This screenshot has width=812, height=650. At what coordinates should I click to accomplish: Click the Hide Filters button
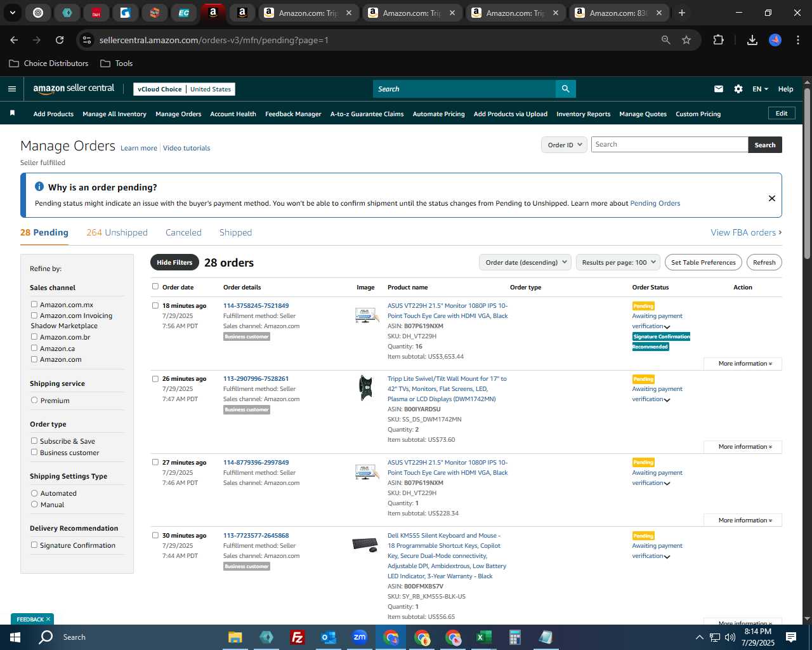[x=174, y=262]
